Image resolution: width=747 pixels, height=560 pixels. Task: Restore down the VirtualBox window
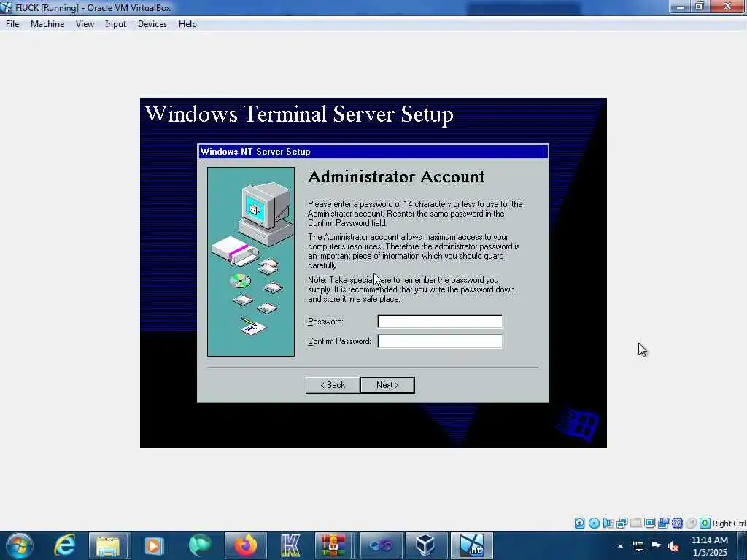(700, 7)
